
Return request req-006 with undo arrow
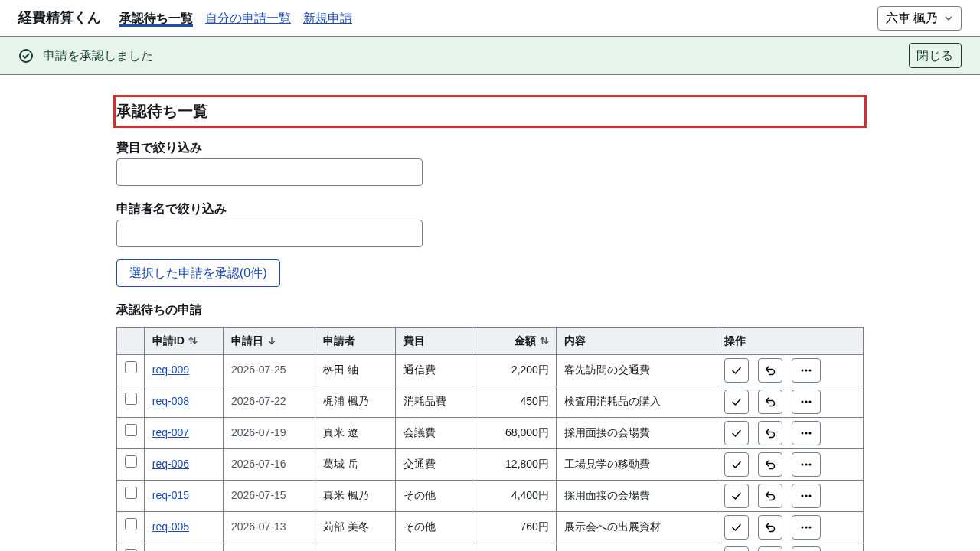pyautogui.click(x=770, y=465)
